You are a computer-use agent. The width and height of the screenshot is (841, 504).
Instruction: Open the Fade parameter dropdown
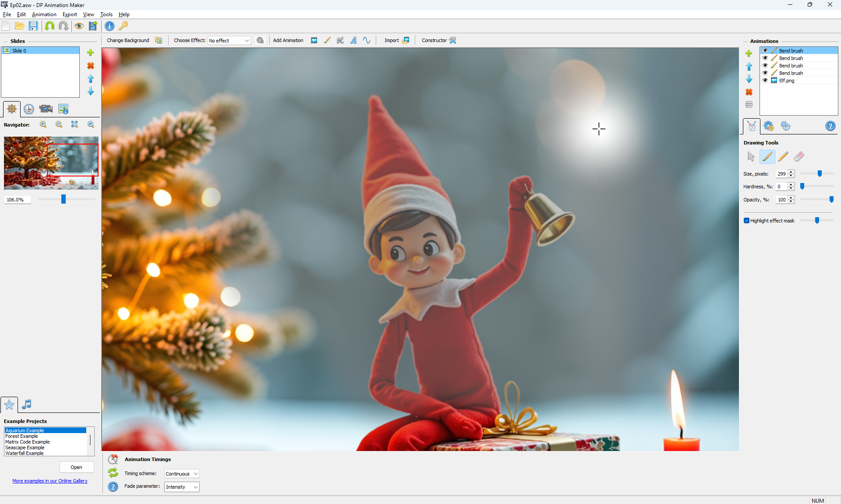(x=182, y=487)
